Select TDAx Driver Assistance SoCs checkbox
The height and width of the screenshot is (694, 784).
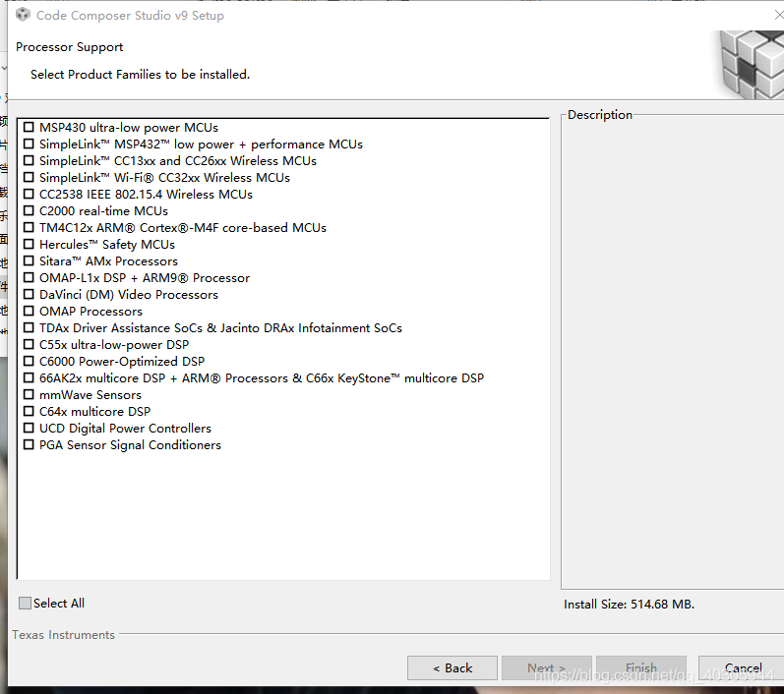coord(29,327)
